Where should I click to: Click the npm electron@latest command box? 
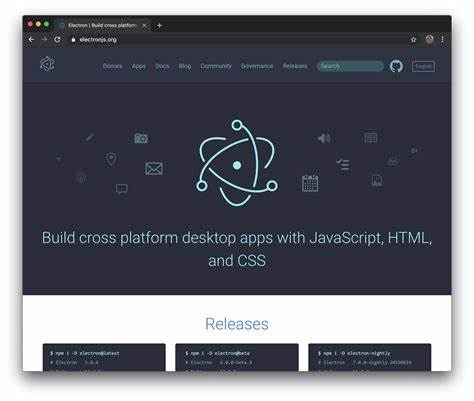[x=104, y=357]
